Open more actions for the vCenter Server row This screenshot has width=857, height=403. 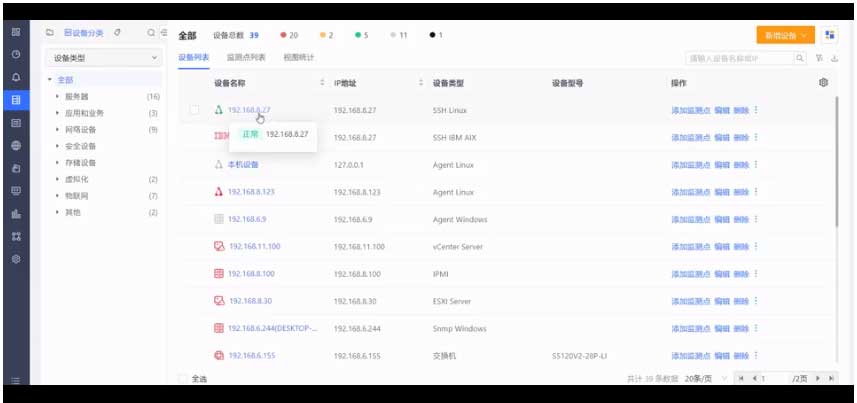756,247
